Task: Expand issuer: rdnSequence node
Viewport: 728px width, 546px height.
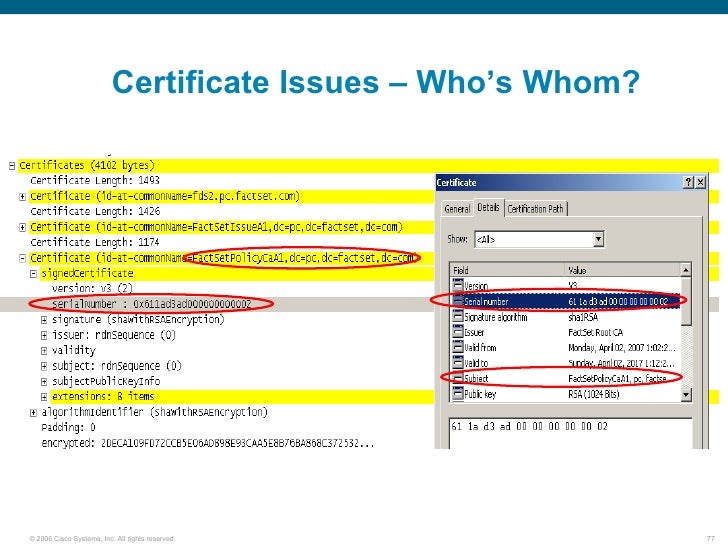Action: click(44, 335)
